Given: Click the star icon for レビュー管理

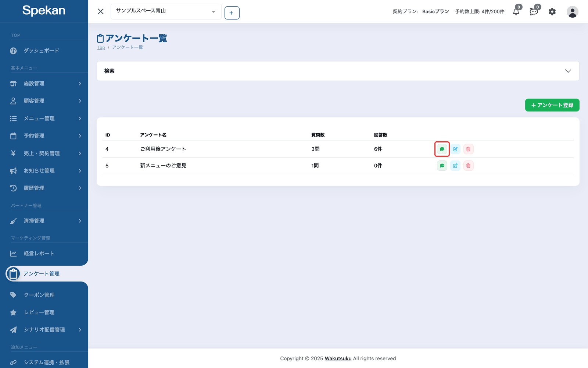Looking at the screenshot, I should coord(13,312).
